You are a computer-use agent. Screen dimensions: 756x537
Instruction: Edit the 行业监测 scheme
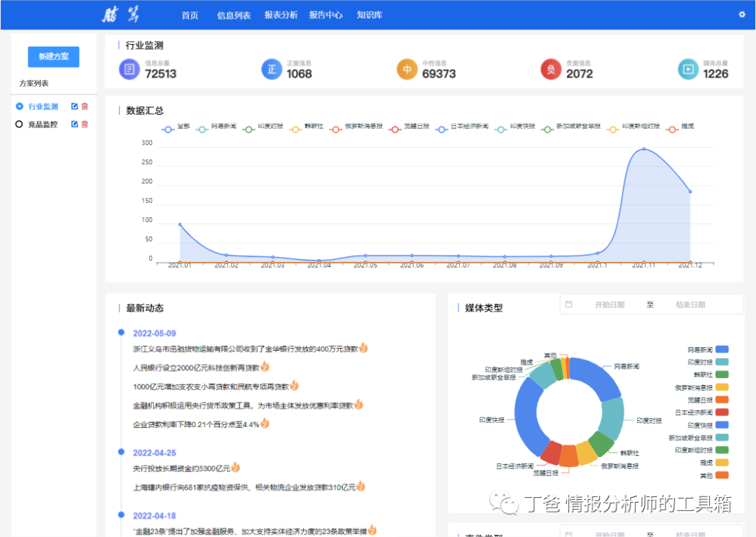pos(74,106)
